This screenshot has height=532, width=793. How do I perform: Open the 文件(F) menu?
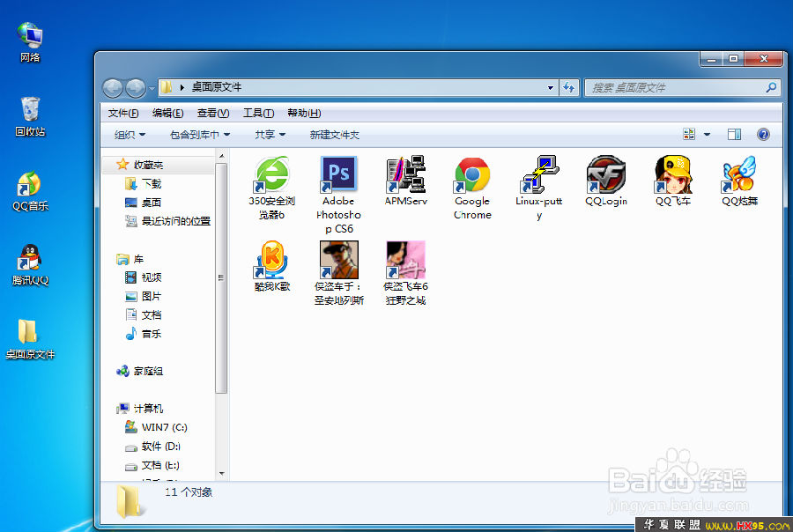123,113
